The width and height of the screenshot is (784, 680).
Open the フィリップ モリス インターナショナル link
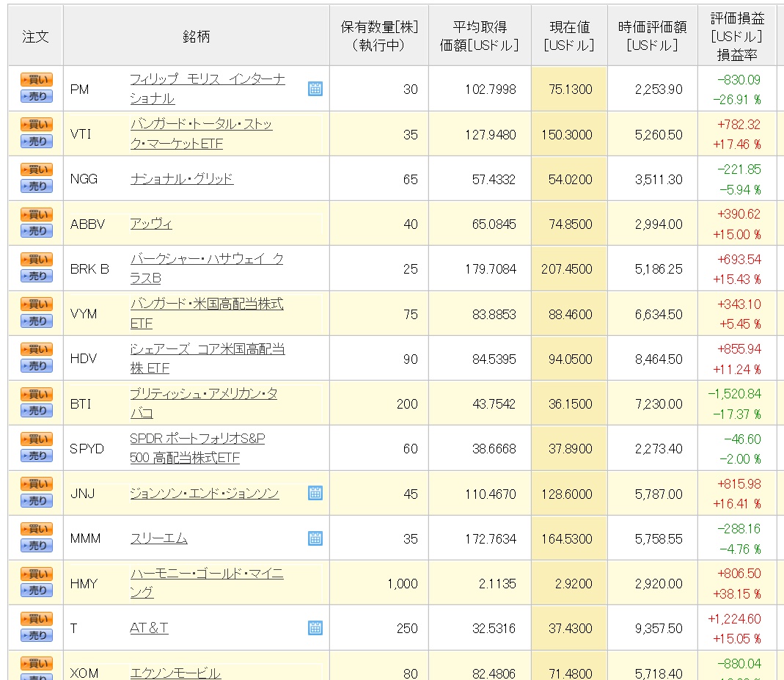[x=207, y=89]
